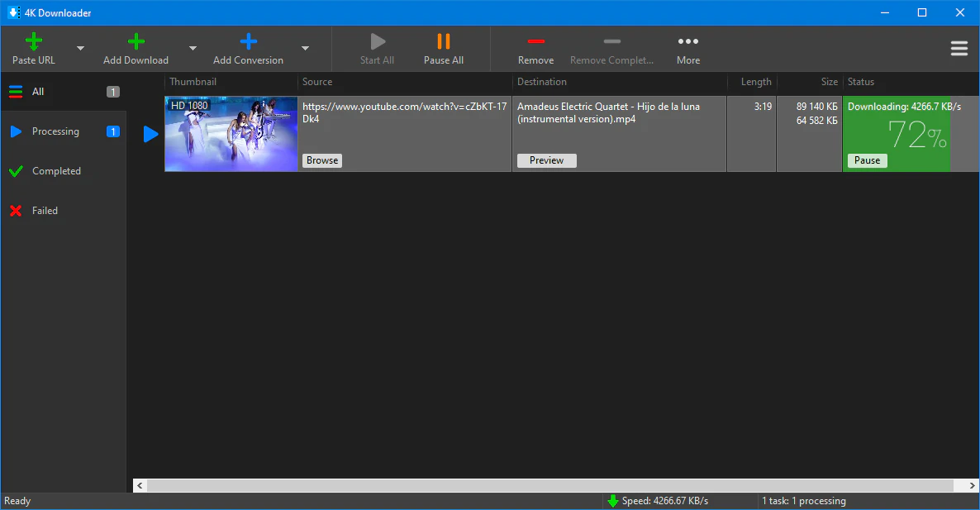Expand the Paste URL dropdown arrow

coord(80,49)
